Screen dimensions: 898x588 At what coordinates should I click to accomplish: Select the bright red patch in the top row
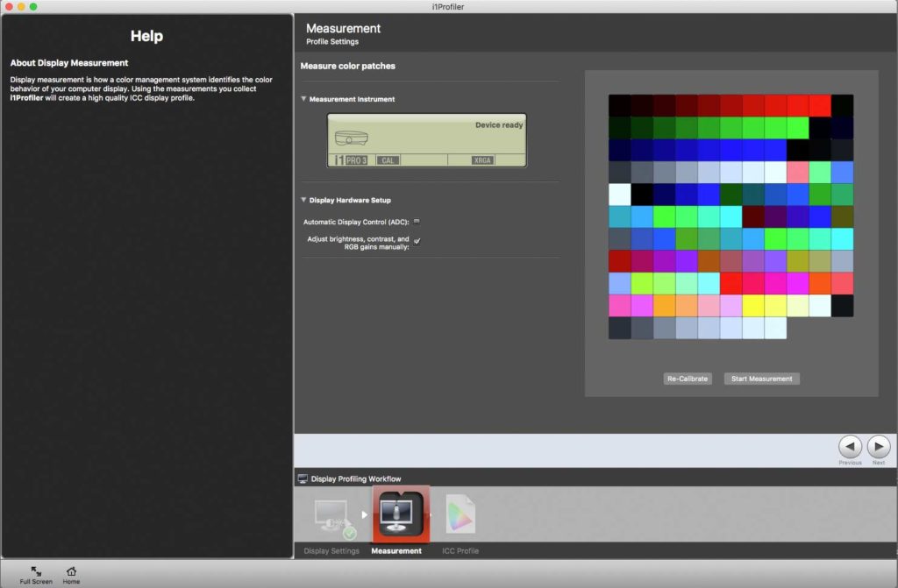pyautogui.click(x=820, y=105)
